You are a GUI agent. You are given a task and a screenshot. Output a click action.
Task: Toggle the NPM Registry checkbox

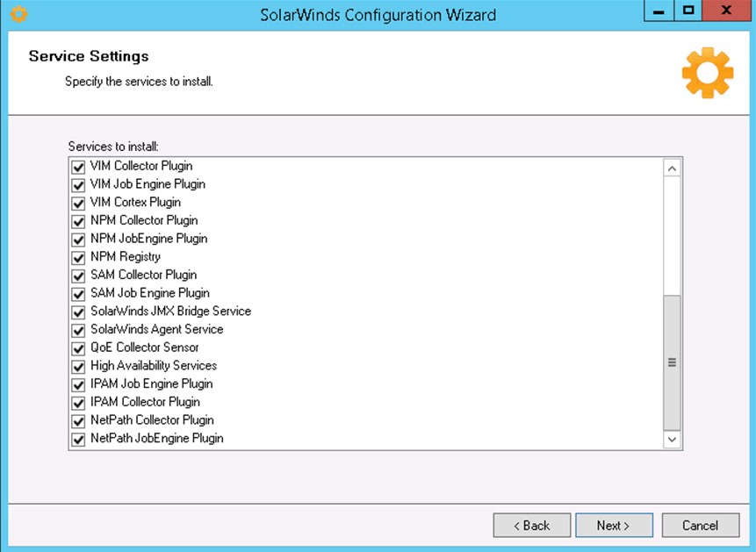(79, 257)
